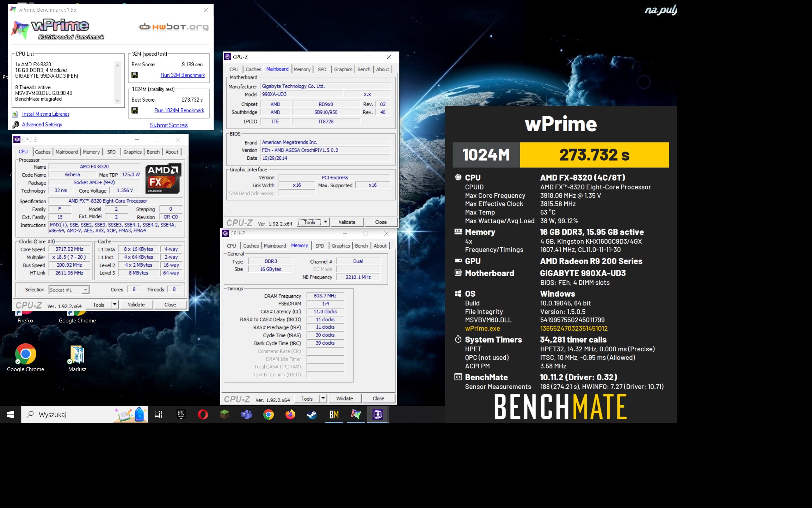Screen dimensions: 812x508
Task: Open SPD tab in Memory CPU-Z window
Action: (x=320, y=246)
